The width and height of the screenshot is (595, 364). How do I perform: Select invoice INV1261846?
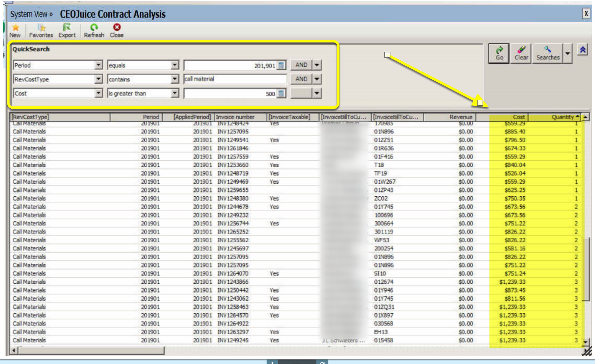pyautogui.click(x=233, y=148)
